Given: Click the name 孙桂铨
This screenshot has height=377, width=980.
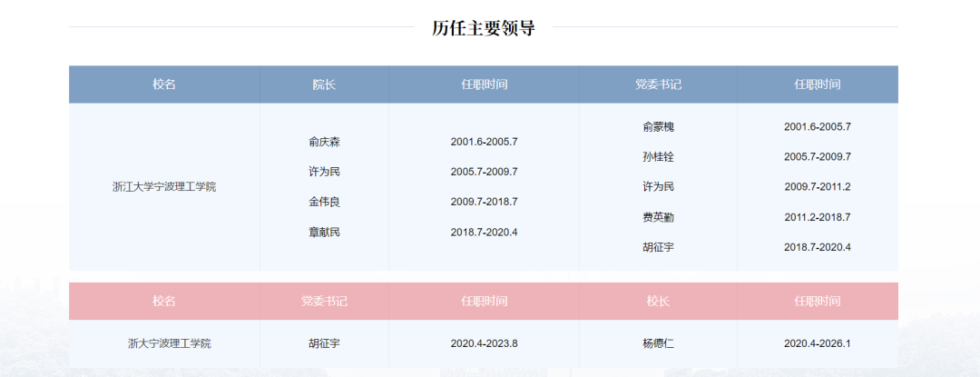Looking at the screenshot, I should coord(658,157).
